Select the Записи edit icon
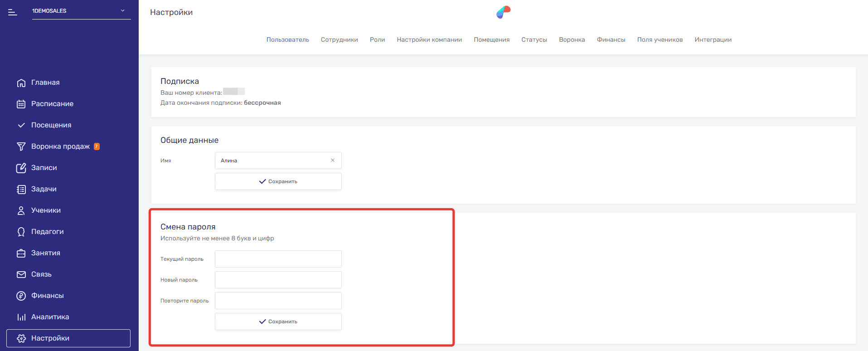The width and height of the screenshot is (868, 351). (x=21, y=168)
